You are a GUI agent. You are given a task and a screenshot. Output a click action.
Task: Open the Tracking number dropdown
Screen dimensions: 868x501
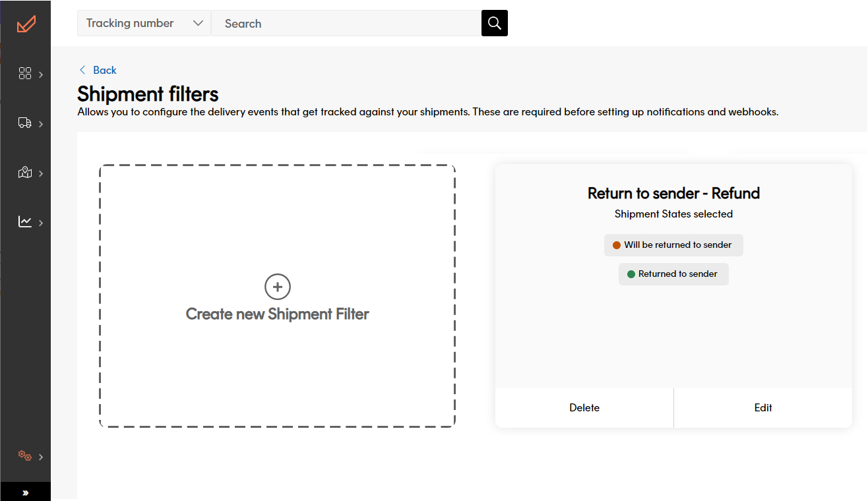(144, 23)
